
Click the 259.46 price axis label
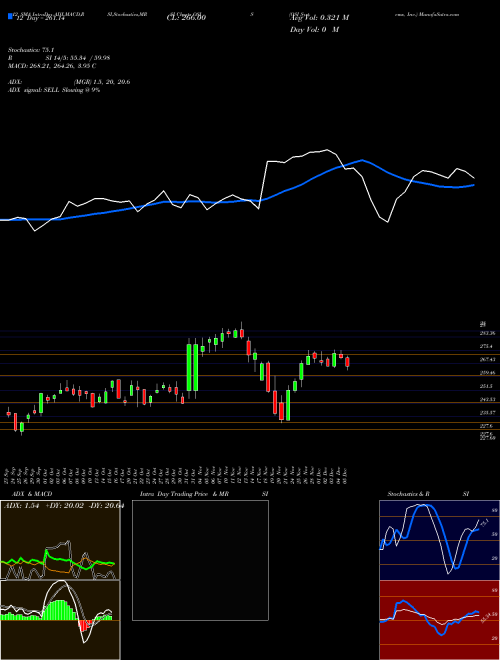click(x=487, y=373)
